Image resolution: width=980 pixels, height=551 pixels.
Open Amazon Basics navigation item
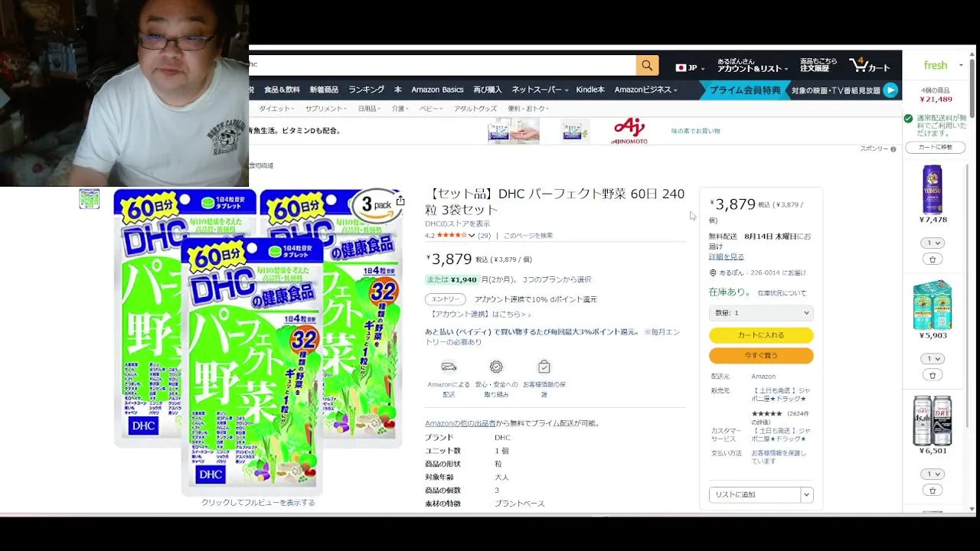click(x=437, y=90)
